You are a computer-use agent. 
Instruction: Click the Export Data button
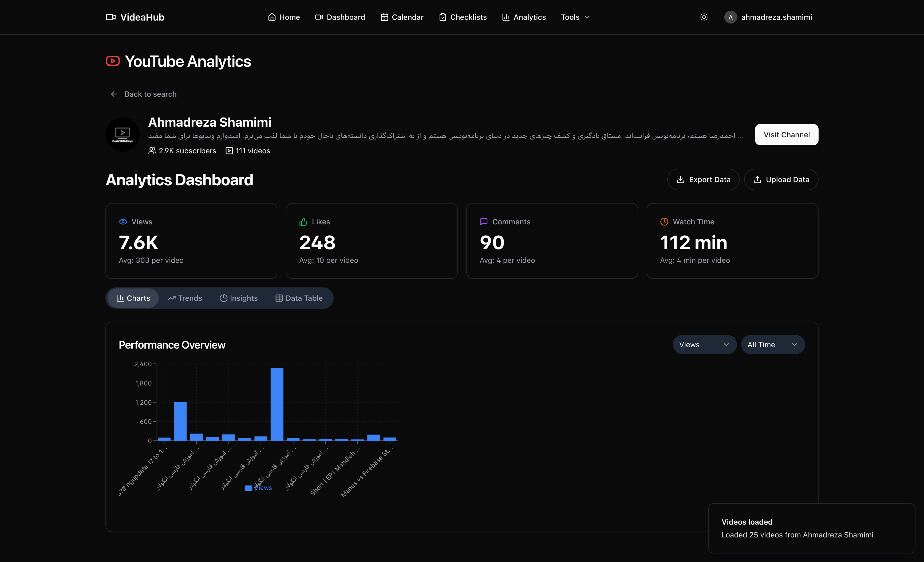703,180
